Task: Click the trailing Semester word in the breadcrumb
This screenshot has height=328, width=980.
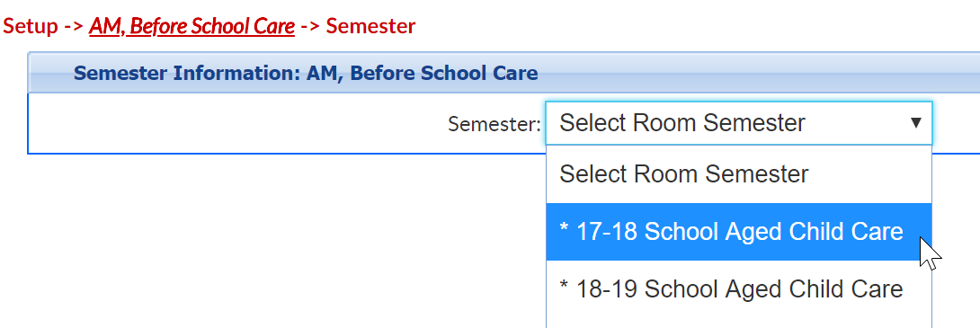Action: [x=370, y=26]
